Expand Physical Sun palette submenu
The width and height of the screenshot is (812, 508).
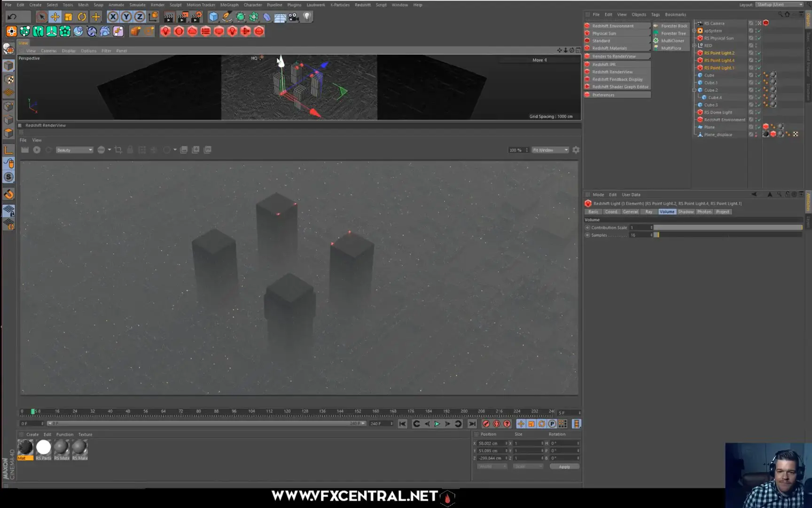pyautogui.click(x=617, y=33)
